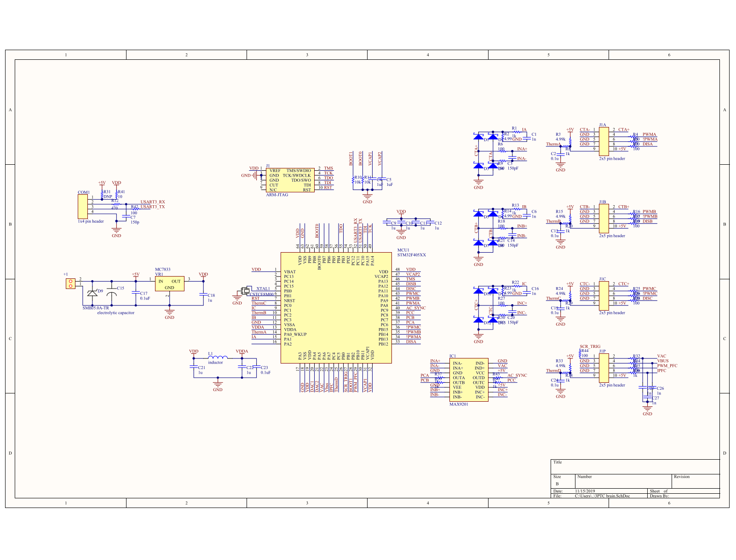Click the C15 electrolytic capacitor symbol

click(111, 292)
